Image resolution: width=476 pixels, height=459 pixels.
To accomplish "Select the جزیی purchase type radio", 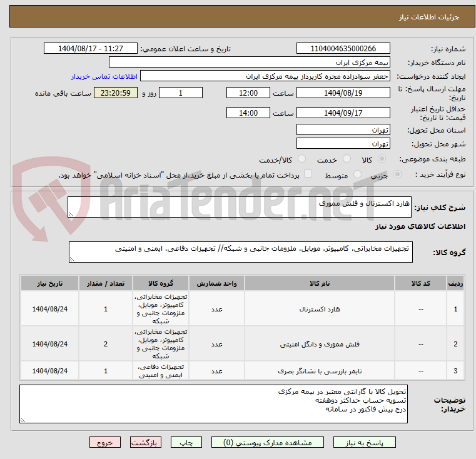I will click(397, 174).
